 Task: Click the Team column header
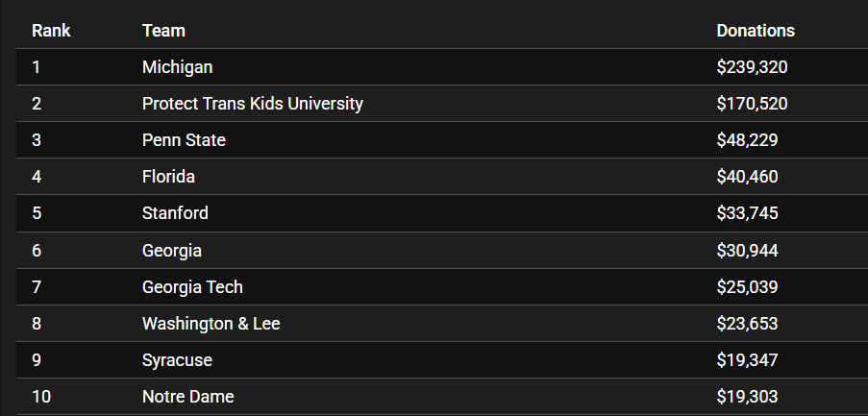(163, 31)
